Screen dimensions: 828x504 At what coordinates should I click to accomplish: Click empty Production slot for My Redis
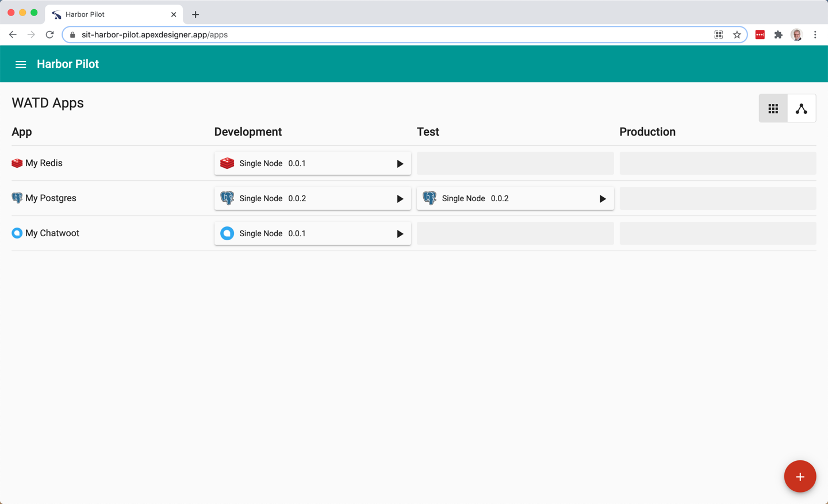[x=718, y=163]
